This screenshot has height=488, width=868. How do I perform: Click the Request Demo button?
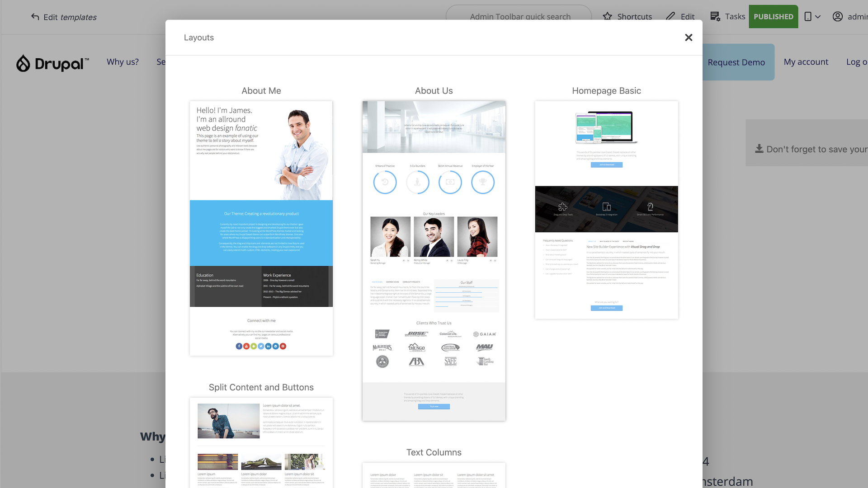736,62
